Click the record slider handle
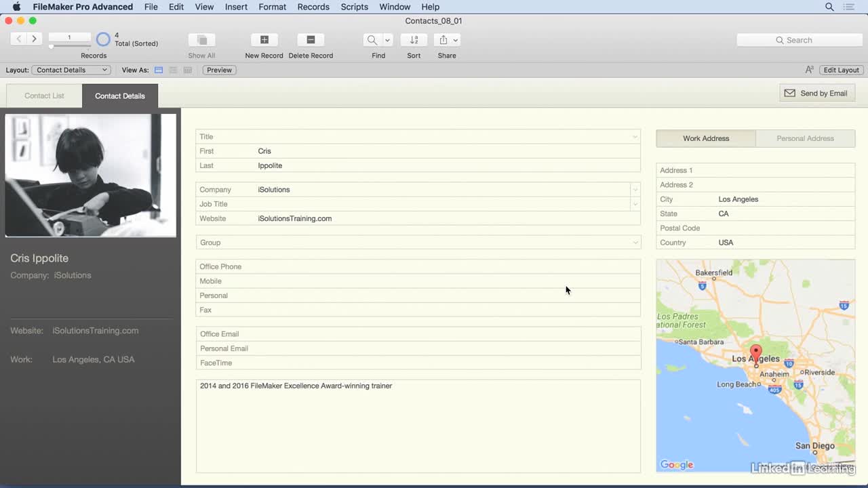This screenshot has width=868, height=488. [x=51, y=46]
